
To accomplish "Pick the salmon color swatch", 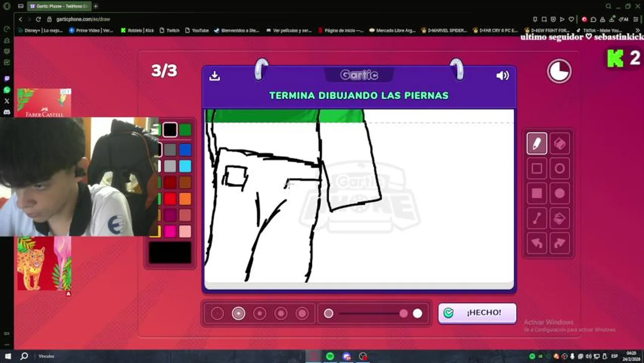I will tap(185, 215).
